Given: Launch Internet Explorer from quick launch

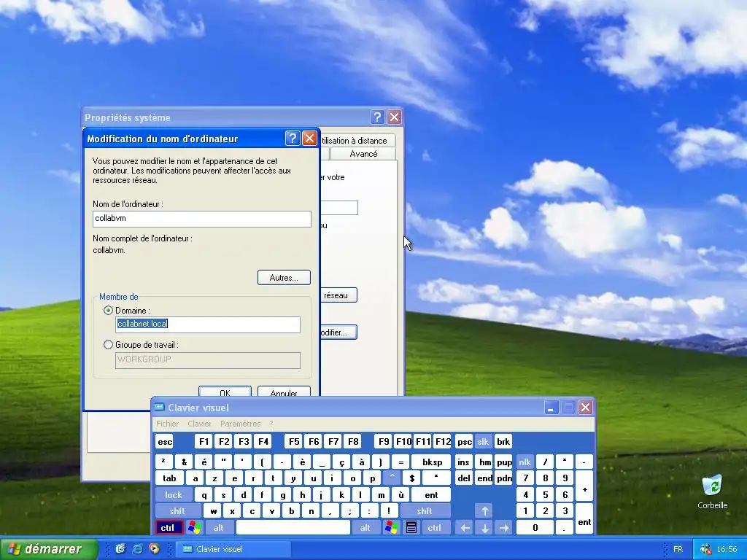Looking at the screenshot, I should pyautogui.click(x=137, y=549).
